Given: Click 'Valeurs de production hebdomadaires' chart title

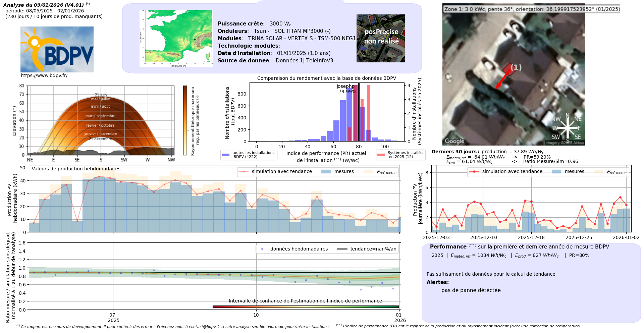Looking at the screenshot, I should (76, 169).
